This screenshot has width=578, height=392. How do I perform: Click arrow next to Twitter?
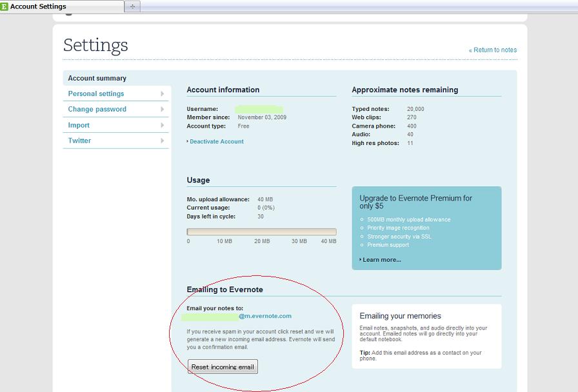162,141
